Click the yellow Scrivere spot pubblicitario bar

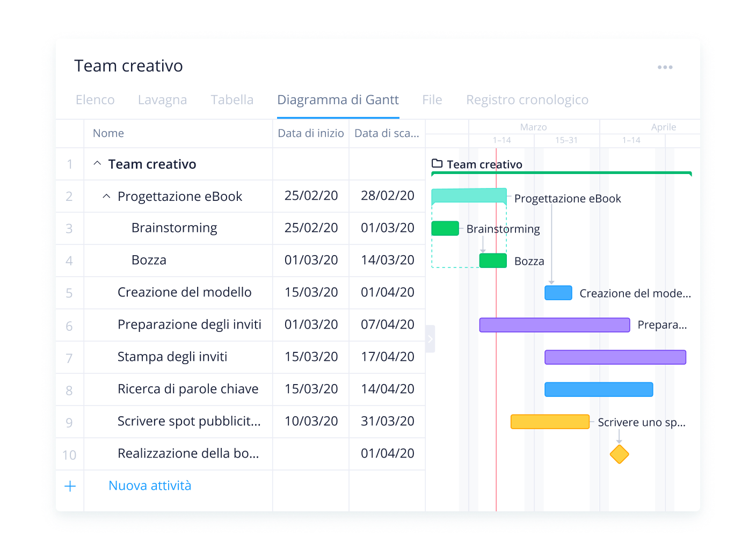pyautogui.click(x=549, y=422)
